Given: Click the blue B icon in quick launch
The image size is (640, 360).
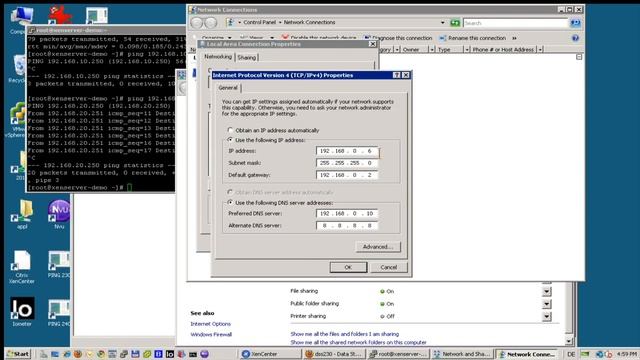Looking at the screenshot, I should tap(158, 354).
